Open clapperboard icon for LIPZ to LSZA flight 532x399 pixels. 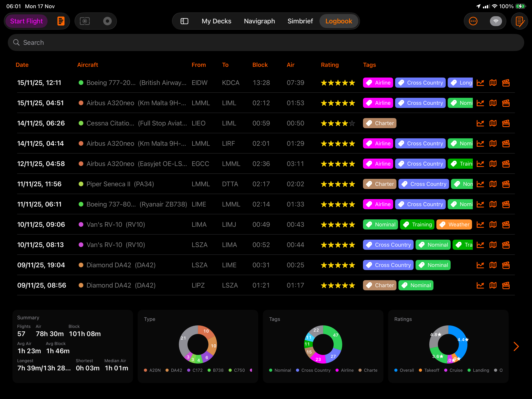pyautogui.click(x=506, y=285)
